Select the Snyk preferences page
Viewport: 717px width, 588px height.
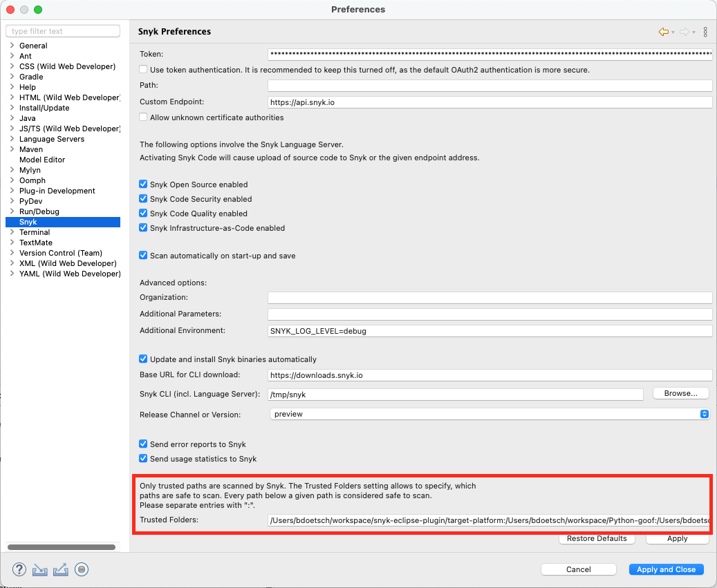(x=28, y=222)
